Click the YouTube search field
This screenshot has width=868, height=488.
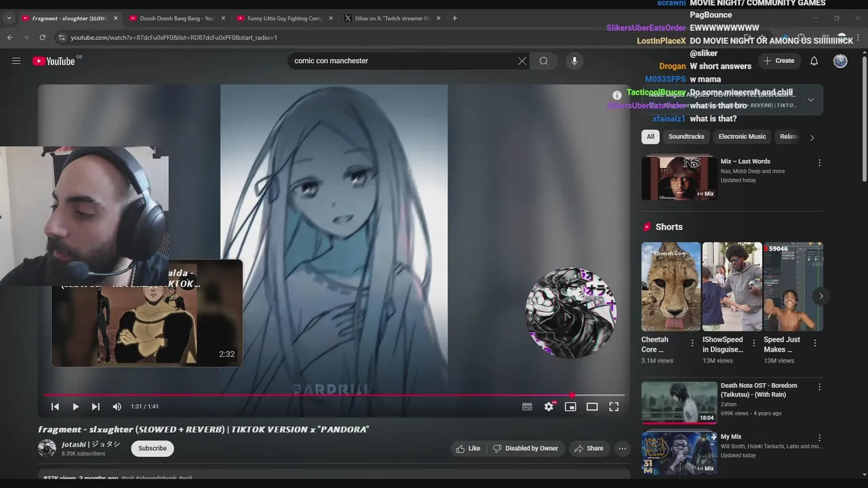[x=403, y=61]
